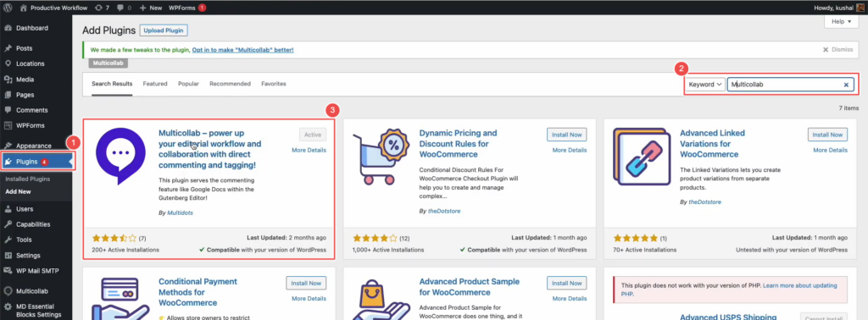Install Conditional Payment Methods plugin

(306, 283)
